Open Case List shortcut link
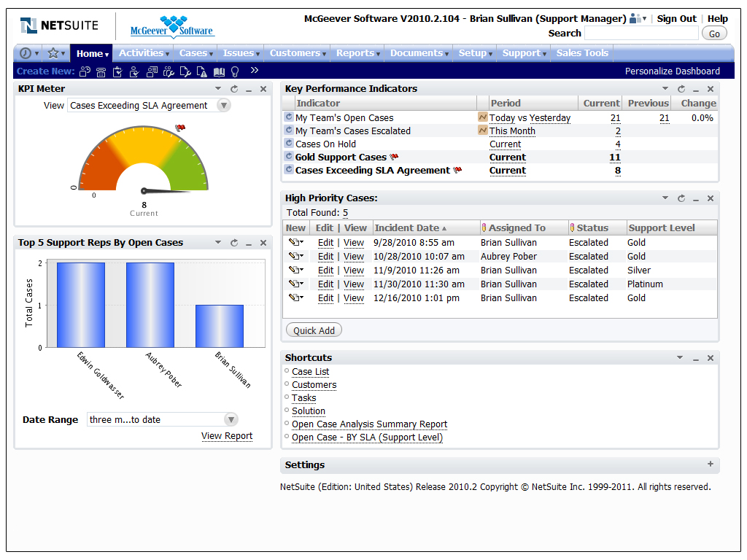 click(311, 372)
